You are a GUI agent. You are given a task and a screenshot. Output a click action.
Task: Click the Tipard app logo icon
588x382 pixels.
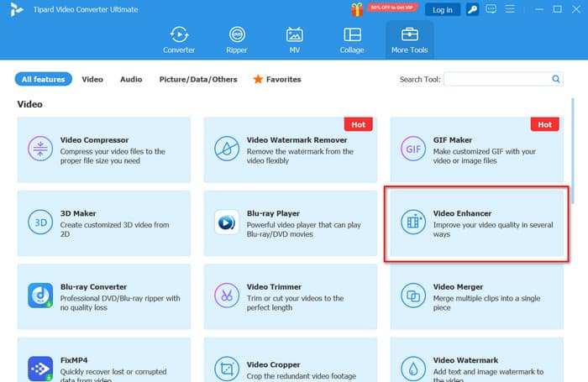tap(16, 9)
